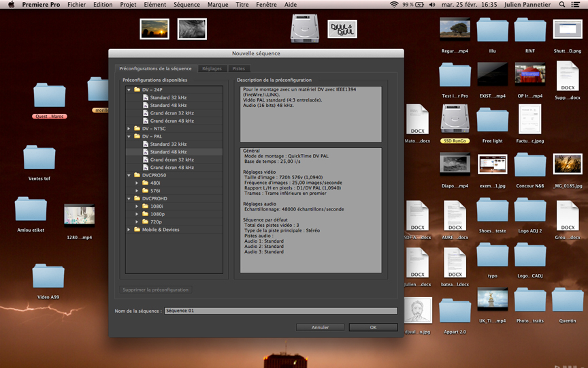
Task: Expand the DV – NTSC preset folder
Action: [x=129, y=128]
